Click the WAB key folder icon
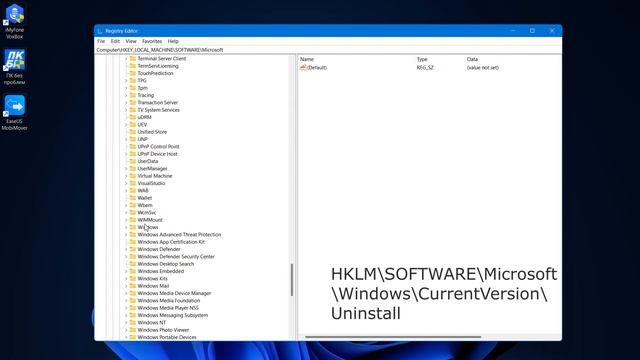Screen dimensions: 640x360 tap(133, 191)
